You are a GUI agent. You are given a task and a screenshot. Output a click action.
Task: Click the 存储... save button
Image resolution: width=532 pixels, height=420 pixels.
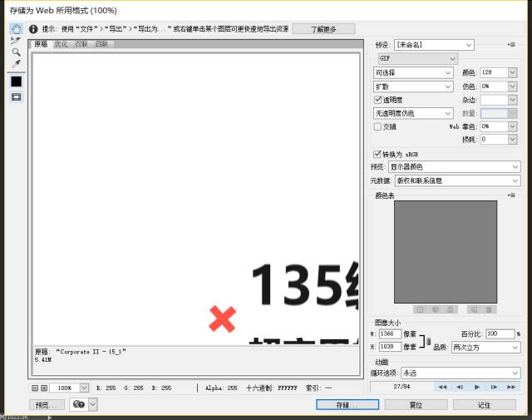347,405
